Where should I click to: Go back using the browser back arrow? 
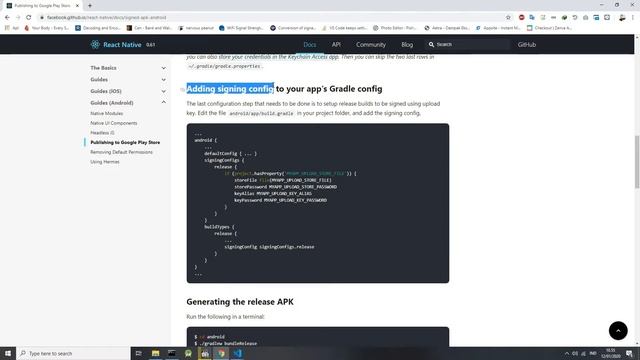pos(7,18)
